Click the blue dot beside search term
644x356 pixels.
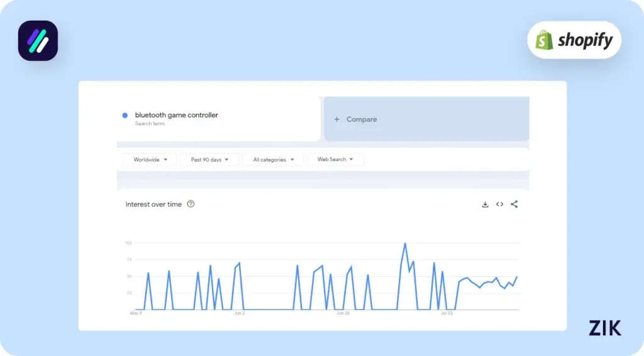point(125,116)
